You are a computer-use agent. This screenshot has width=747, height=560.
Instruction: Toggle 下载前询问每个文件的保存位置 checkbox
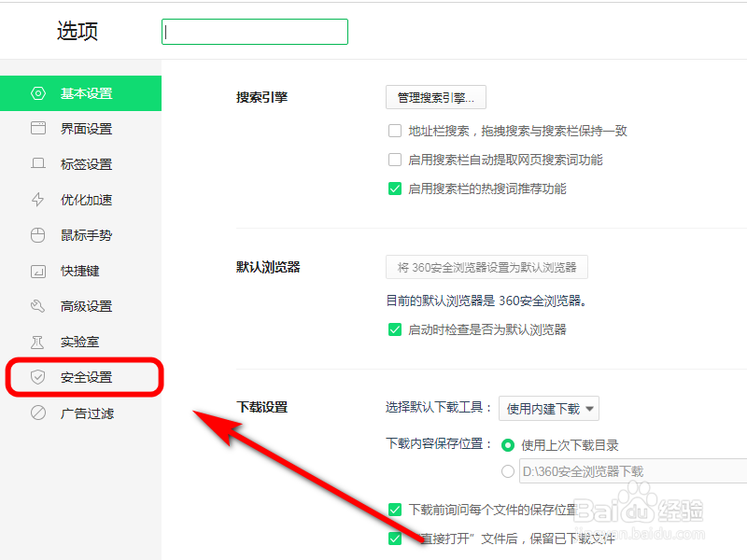click(x=395, y=510)
